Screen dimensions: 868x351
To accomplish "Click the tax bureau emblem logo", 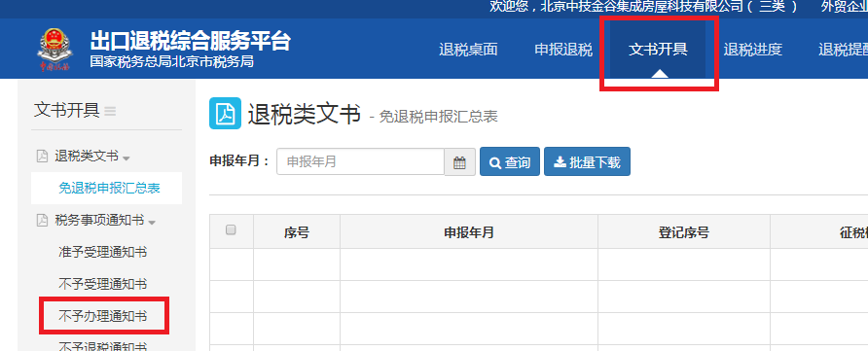I will [x=54, y=51].
